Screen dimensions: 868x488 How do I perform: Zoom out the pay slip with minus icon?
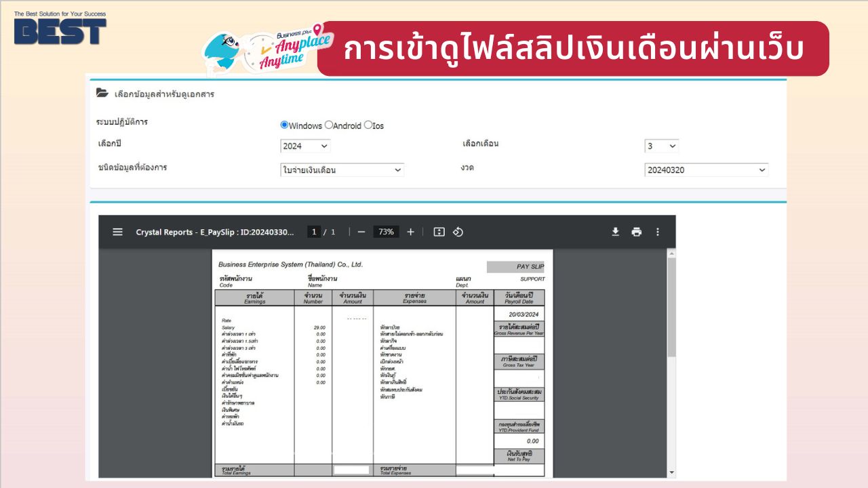tap(361, 232)
